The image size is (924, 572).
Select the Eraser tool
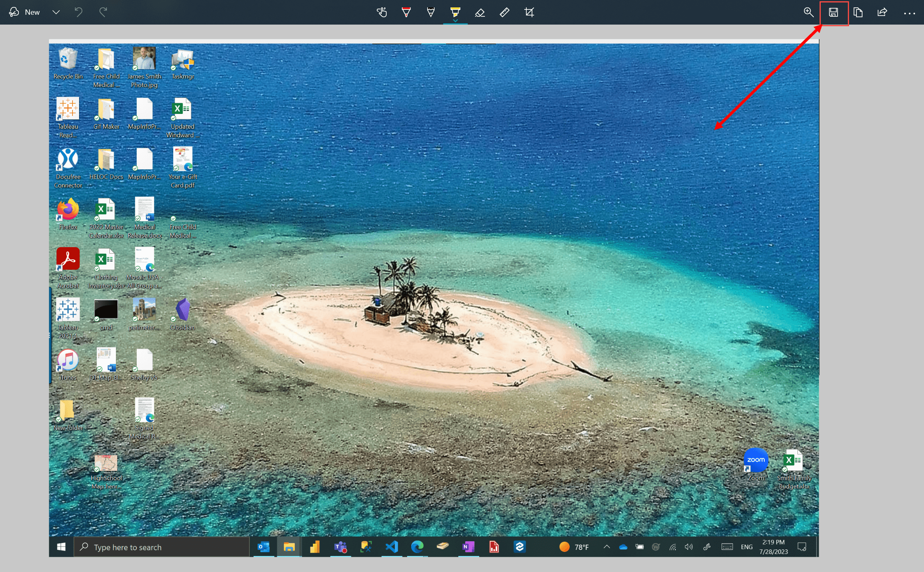tap(480, 12)
